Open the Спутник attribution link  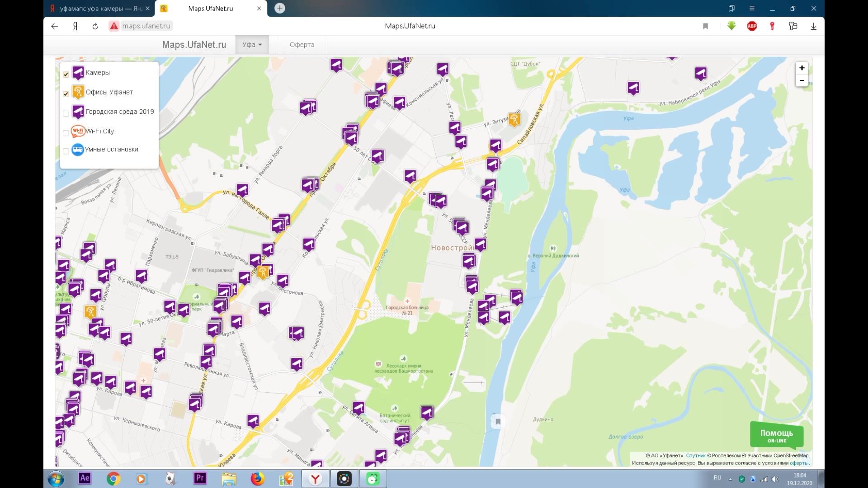coord(695,455)
